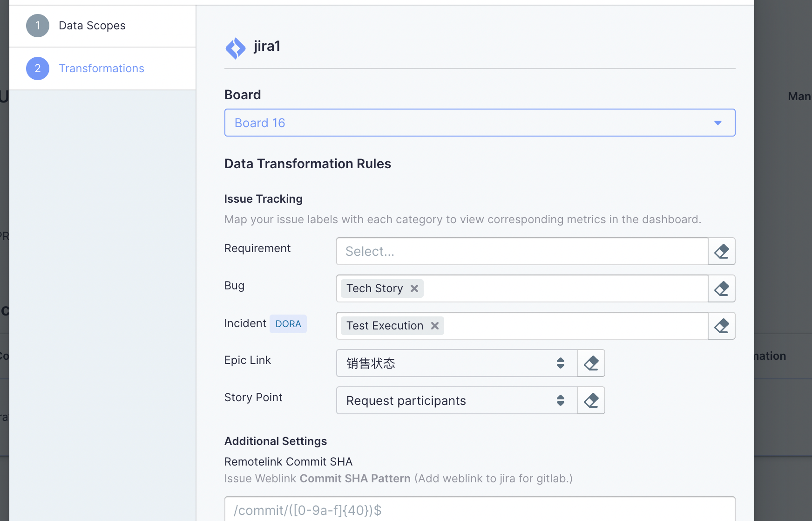The image size is (812, 521).
Task: Go to the Data Scopes step
Action: 102,26
